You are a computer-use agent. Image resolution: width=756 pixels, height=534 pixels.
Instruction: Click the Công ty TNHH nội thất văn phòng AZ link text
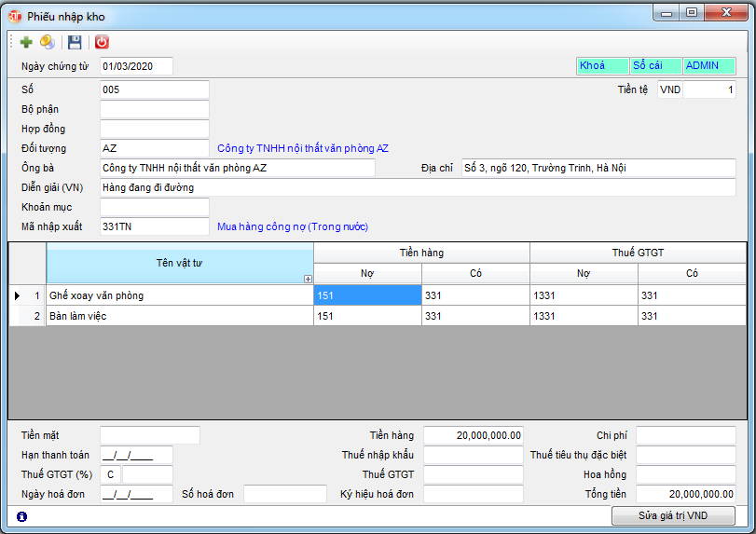pos(303,148)
